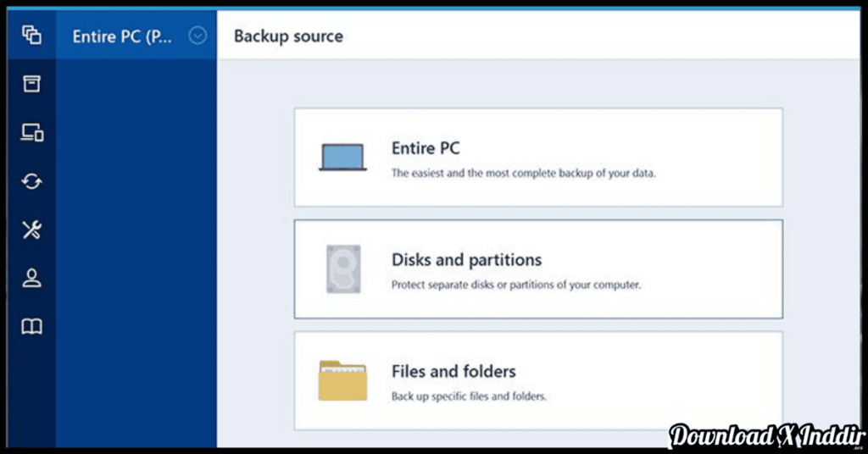868x454 pixels.
Task: Click 'The easiest and the most complete backup' text
Action: coord(523,173)
